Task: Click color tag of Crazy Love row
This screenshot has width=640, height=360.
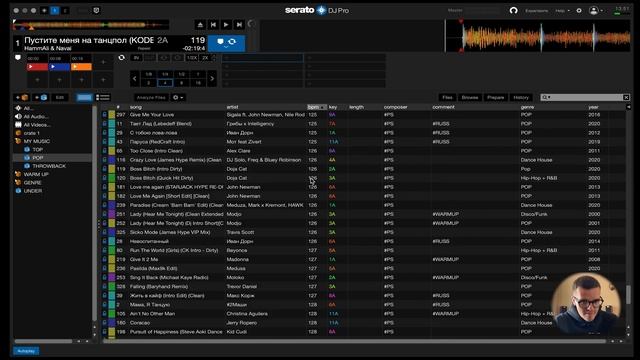Action: [111, 160]
